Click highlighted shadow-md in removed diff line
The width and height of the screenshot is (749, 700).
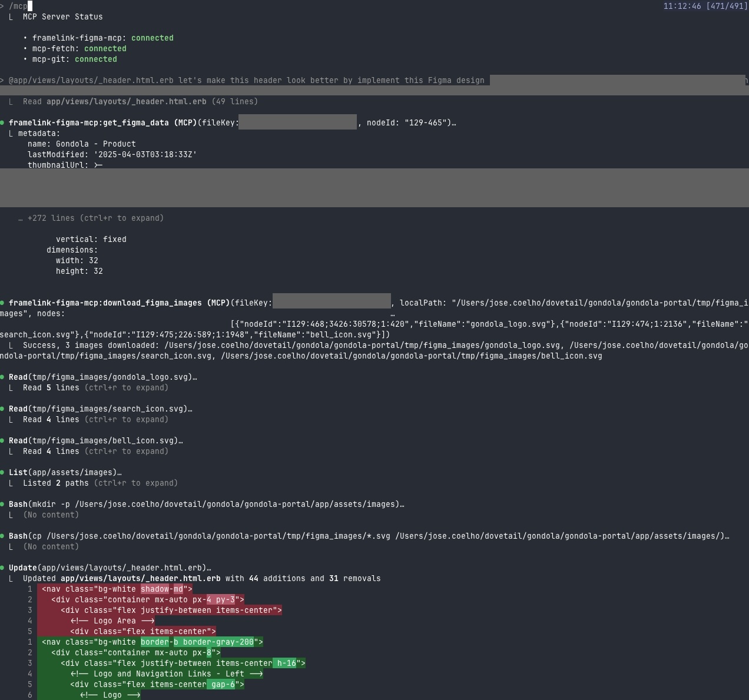pos(162,589)
